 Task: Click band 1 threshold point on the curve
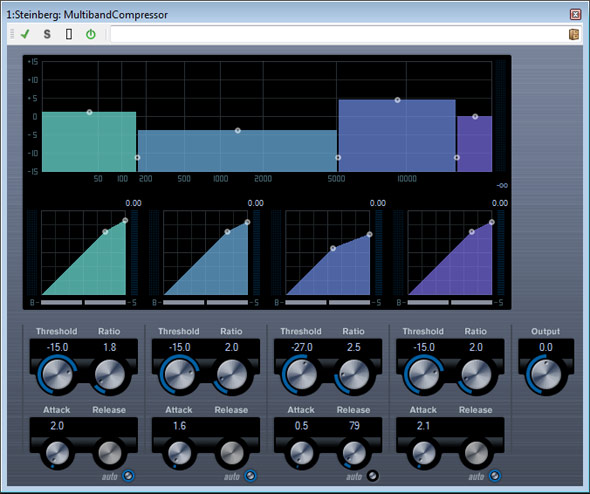[105, 232]
